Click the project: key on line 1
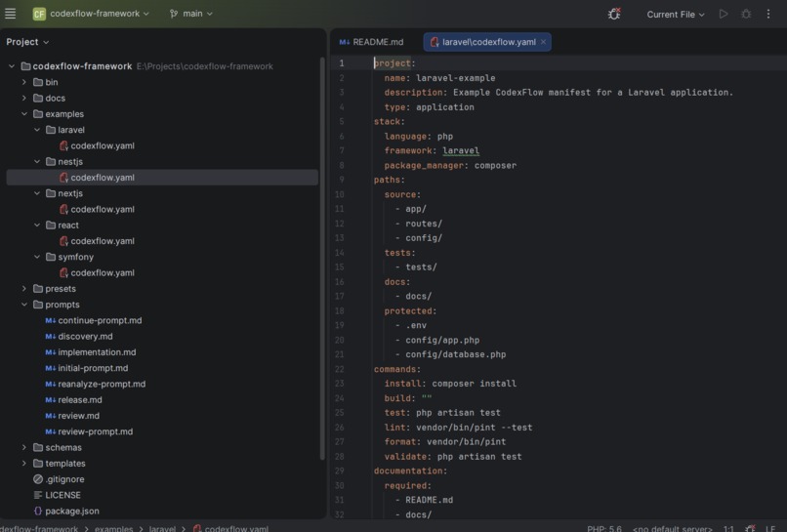787x532 pixels. pos(394,63)
